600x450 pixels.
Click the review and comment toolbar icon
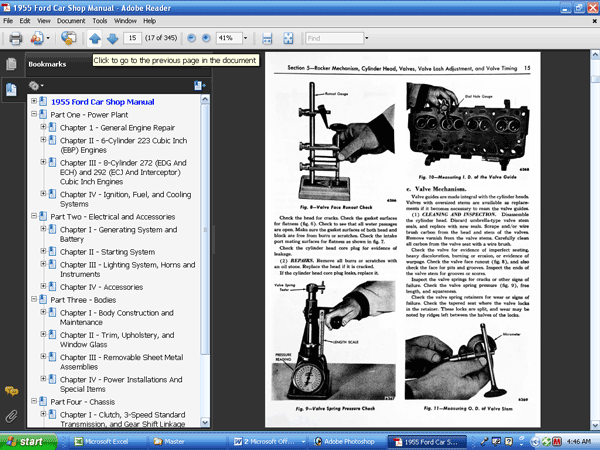(68, 38)
